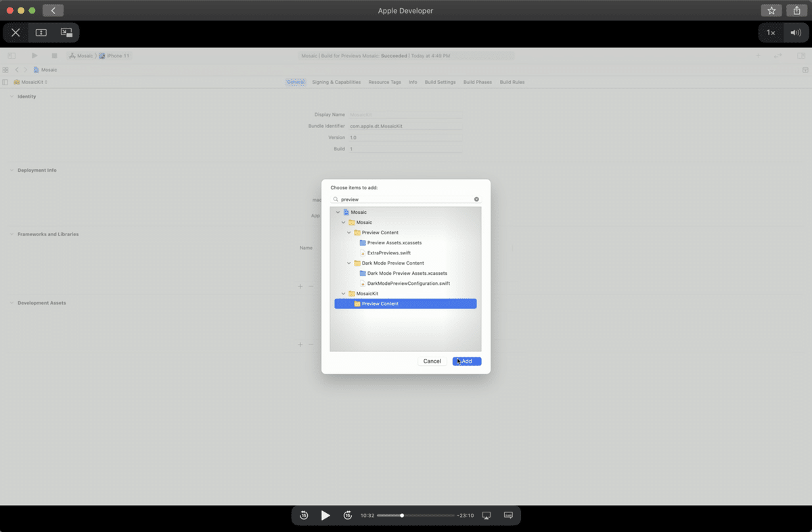Collapse Preview Content under Mosaic
This screenshot has width=812, height=532.
coord(348,233)
